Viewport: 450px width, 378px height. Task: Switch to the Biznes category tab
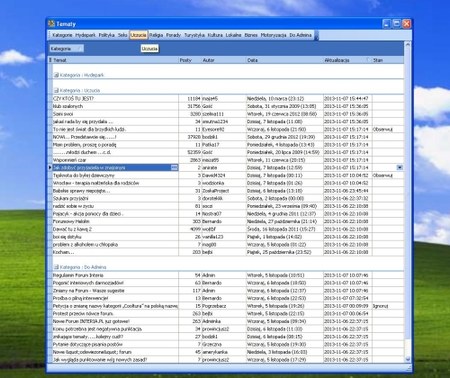(251, 35)
